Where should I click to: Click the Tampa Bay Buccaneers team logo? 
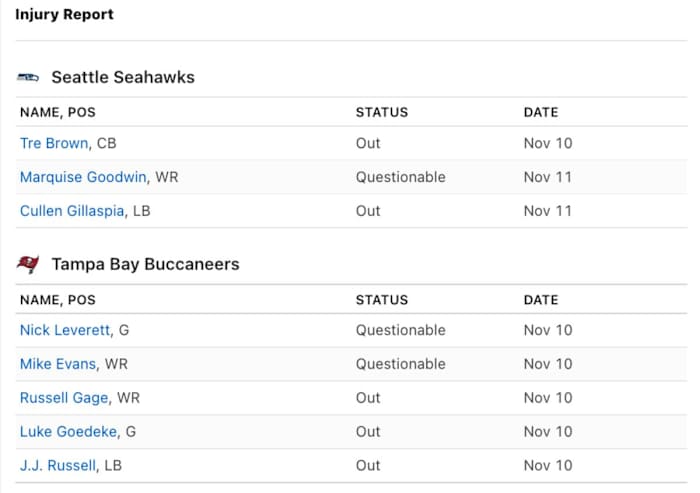[x=28, y=264]
